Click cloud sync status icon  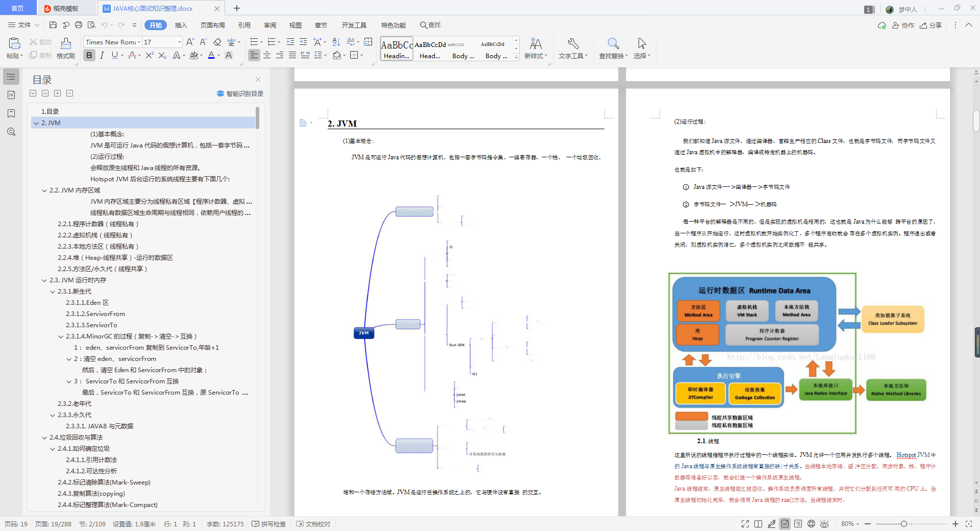click(881, 25)
